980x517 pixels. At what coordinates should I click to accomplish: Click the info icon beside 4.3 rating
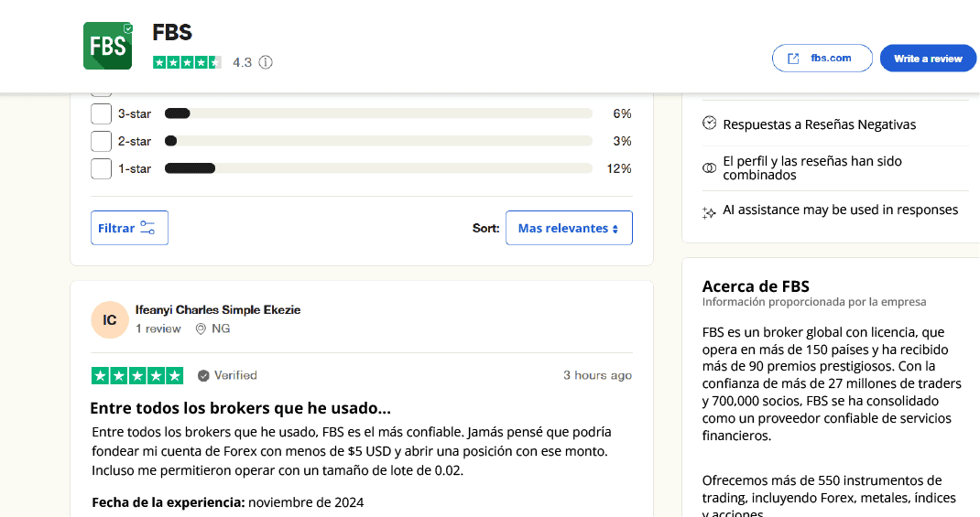click(x=266, y=62)
